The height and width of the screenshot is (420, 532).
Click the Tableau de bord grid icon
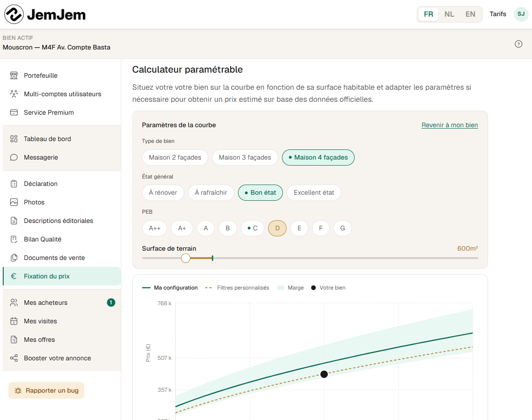[14, 139]
